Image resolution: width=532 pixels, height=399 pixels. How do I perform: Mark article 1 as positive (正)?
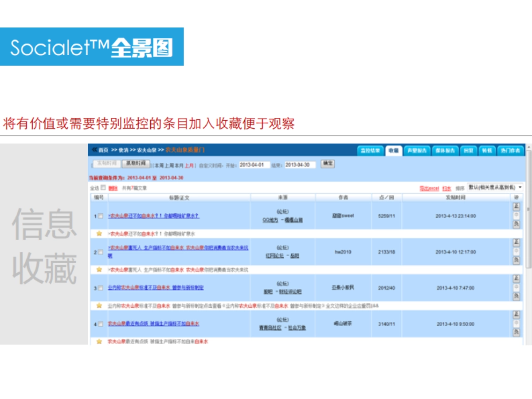coord(516,206)
